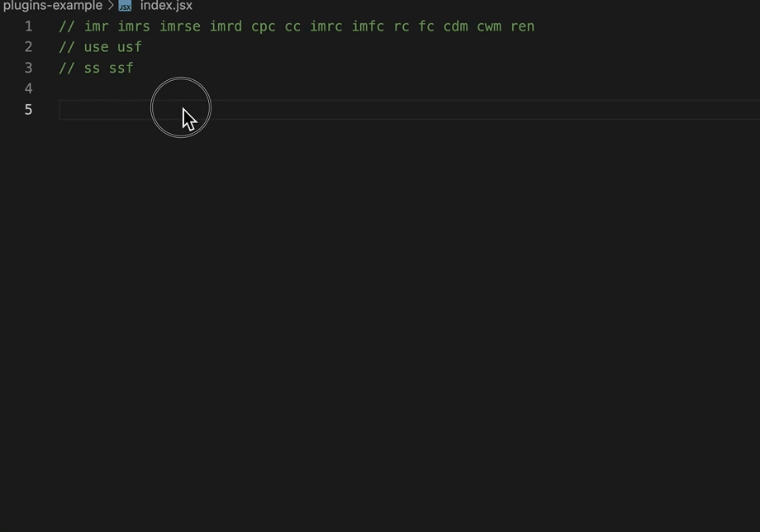The width and height of the screenshot is (760, 532).
Task: Click the word use on line 2
Action: (97, 47)
